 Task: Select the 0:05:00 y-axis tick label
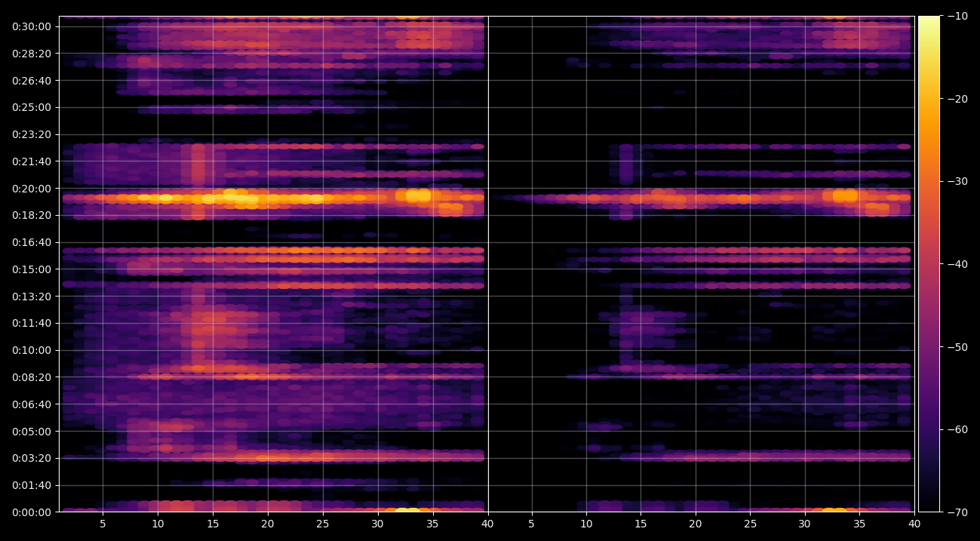pyautogui.click(x=31, y=432)
